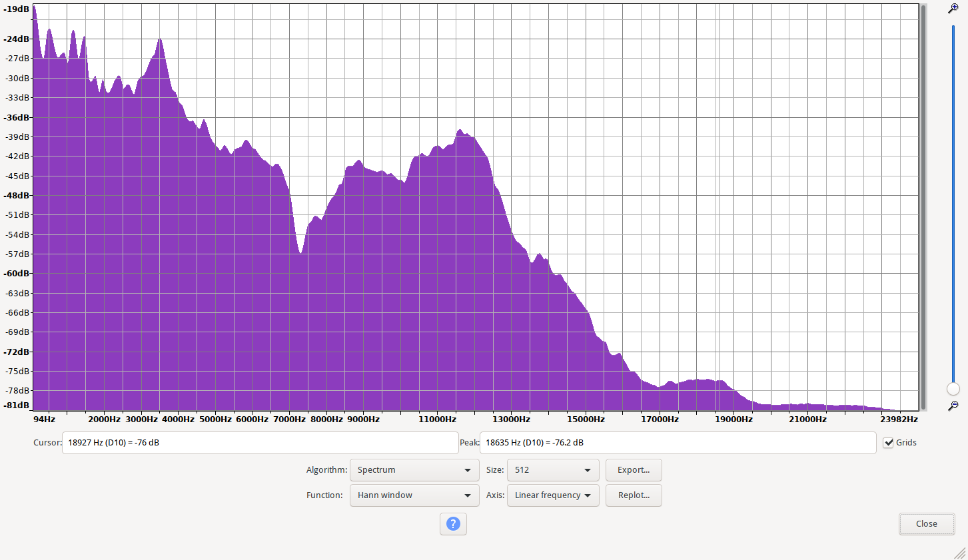Click the zoom out magnifier icon
Screen dimensions: 968x560
[x=953, y=406]
